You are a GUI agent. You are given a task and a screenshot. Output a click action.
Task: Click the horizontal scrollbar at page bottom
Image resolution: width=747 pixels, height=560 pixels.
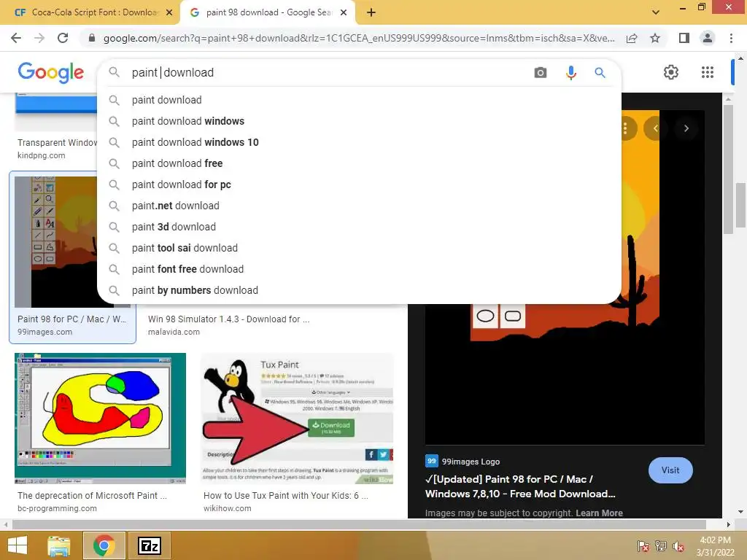(x=359, y=525)
